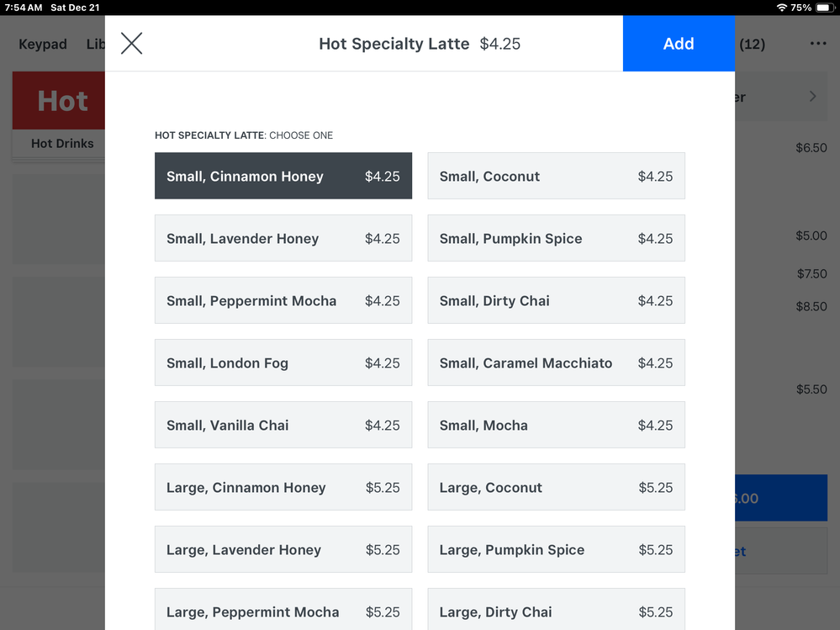Choose Small, Lavender Honey latte

283,238
